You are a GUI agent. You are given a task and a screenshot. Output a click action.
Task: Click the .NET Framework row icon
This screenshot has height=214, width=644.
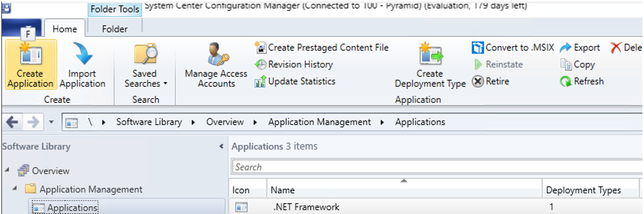coord(241,207)
